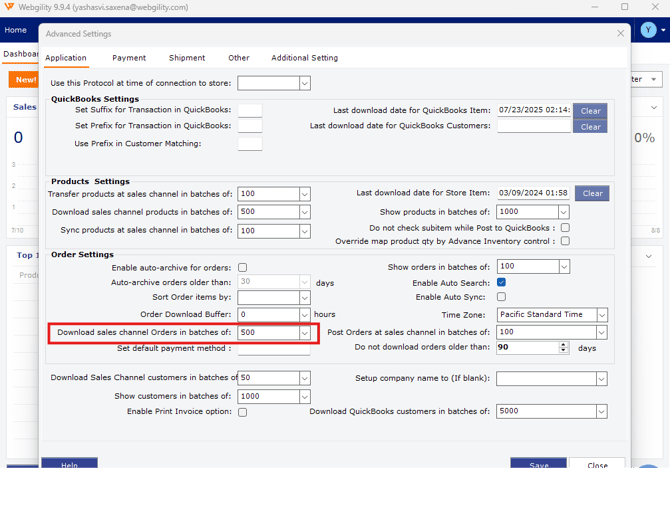The height and width of the screenshot is (505, 670).
Task: Click the Set Suffix for Transaction field
Action: pos(250,110)
